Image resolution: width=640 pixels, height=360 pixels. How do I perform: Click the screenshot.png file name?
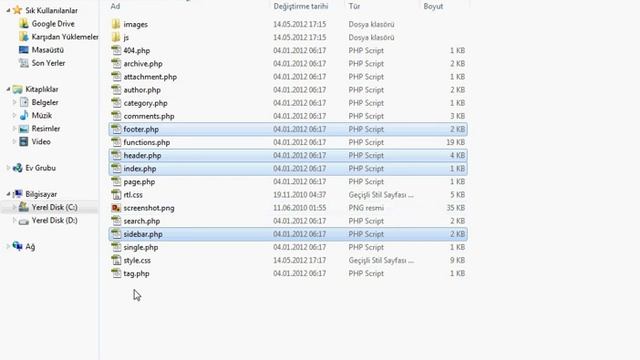149,208
